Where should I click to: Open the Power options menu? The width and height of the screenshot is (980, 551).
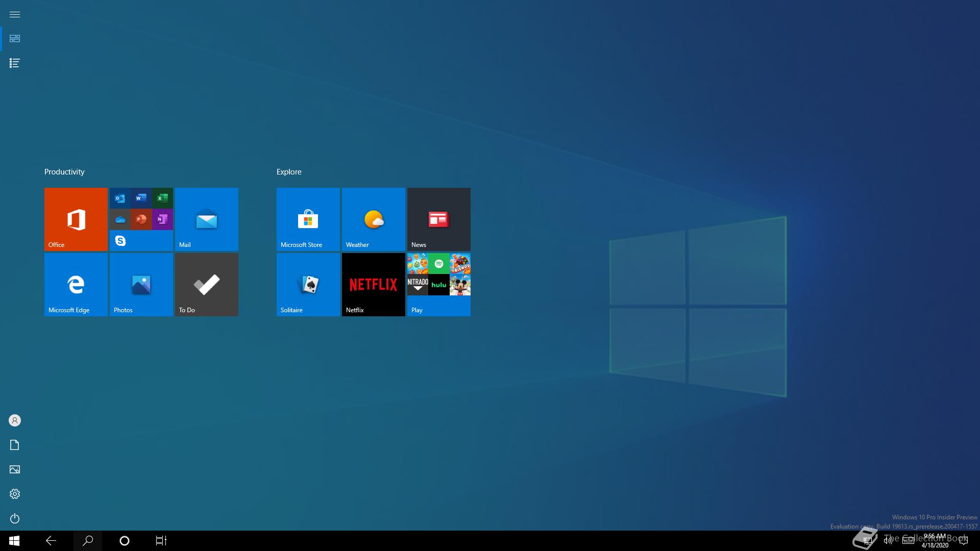[15, 518]
